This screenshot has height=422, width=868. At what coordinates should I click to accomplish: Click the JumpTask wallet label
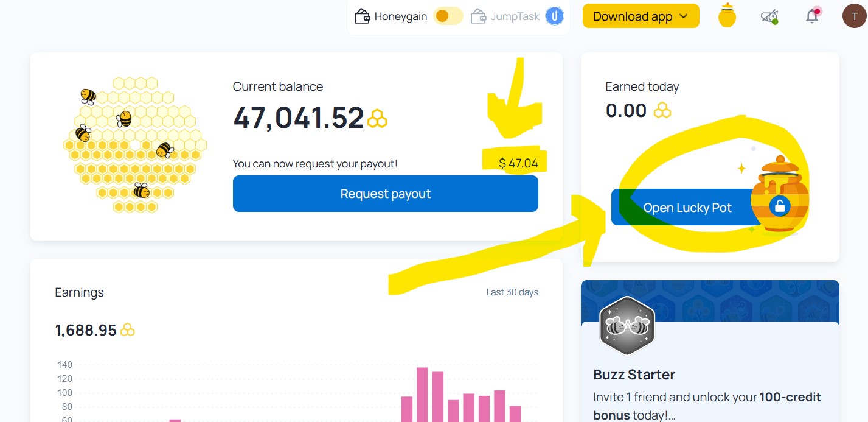click(515, 16)
